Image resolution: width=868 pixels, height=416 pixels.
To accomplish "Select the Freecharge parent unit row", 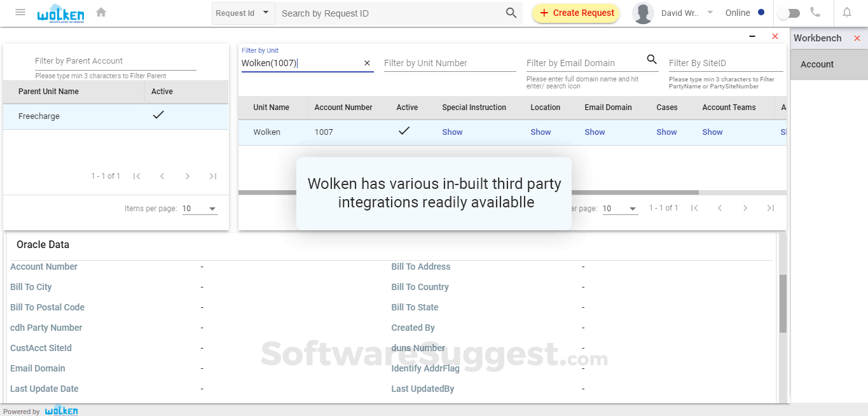I will point(116,116).
